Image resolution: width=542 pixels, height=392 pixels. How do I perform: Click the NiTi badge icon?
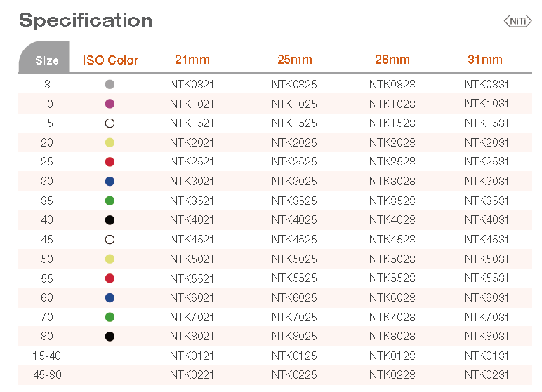point(517,21)
